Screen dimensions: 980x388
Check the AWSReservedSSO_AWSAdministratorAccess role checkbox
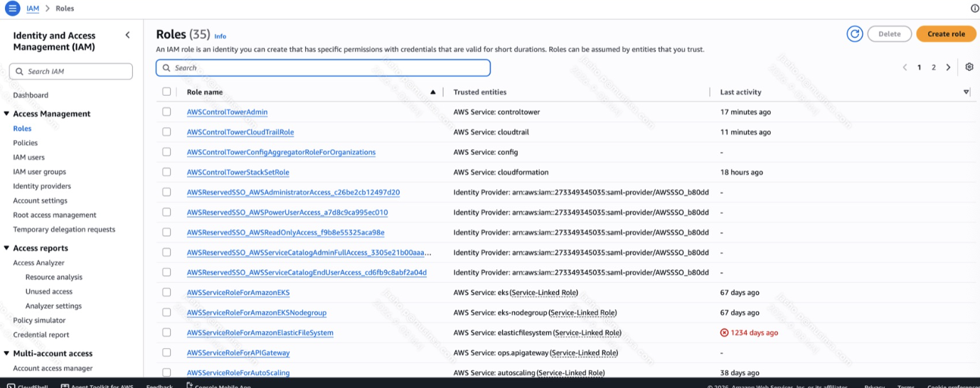pos(166,192)
